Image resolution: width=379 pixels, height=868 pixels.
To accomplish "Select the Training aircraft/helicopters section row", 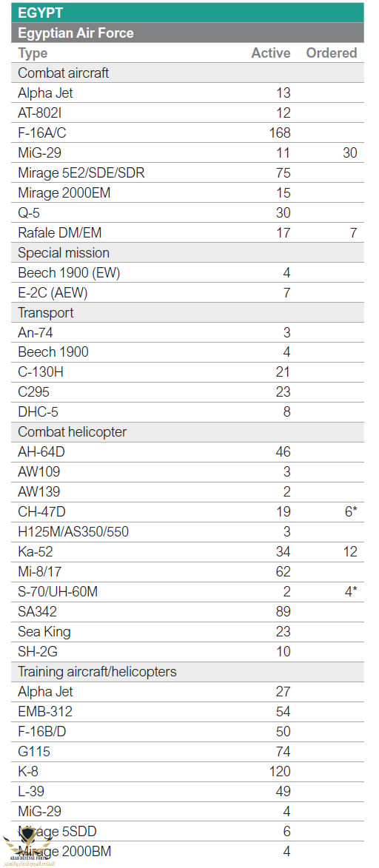I will (188, 672).
